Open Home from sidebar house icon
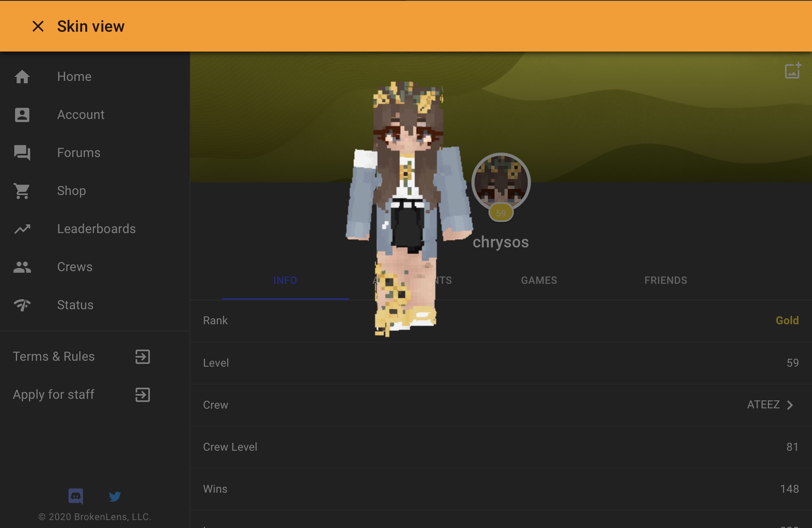 [22, 77]
